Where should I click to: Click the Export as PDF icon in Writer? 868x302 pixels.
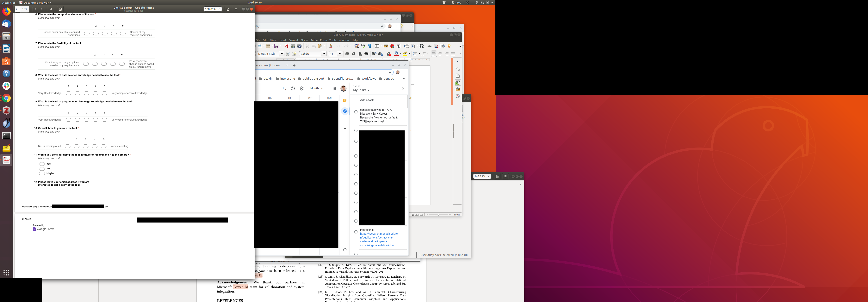click(286, 46)
